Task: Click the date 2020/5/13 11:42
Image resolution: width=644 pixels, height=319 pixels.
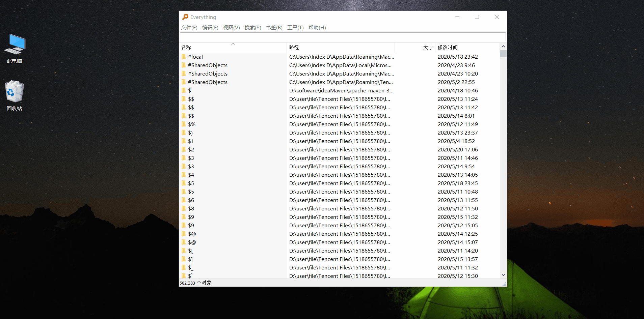Action: tap(458, 107)
